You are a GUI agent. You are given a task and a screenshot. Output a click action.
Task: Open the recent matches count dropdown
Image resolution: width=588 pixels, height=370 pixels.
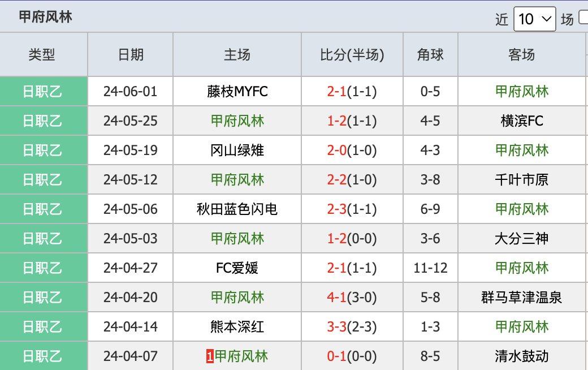[x=534, y=19]
